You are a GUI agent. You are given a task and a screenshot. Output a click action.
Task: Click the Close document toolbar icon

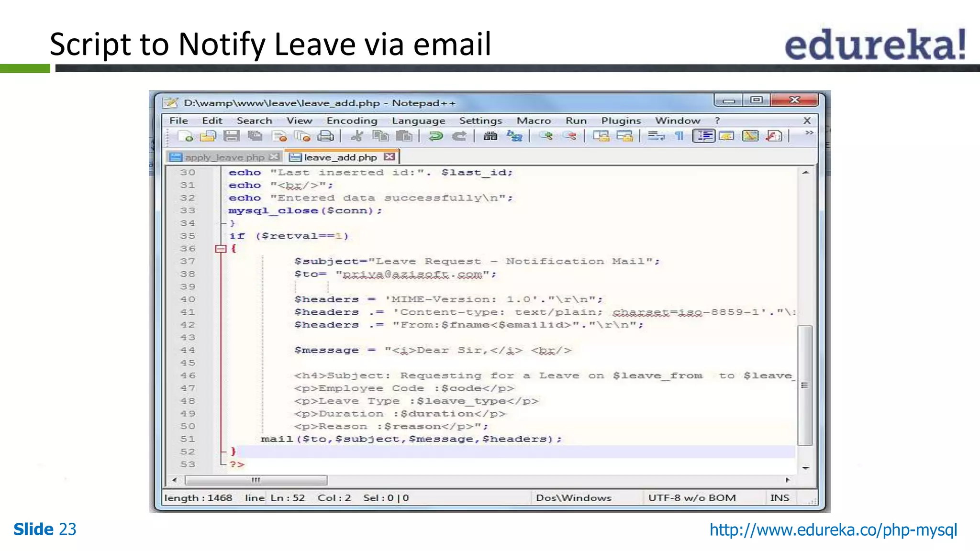point(279,136)
